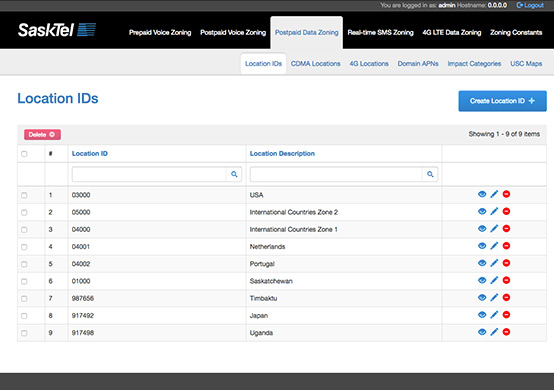View International Countries Zone 1 entry

tap(482, 229)
